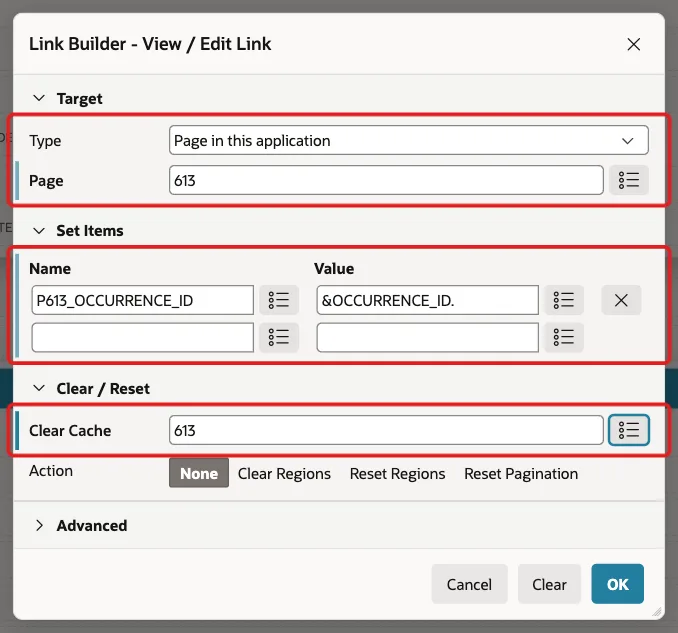The height and width of the screenshot is (633, 678).
Task: Open the list picker beside Clear Cache
Action: click(x=628, y=430)
